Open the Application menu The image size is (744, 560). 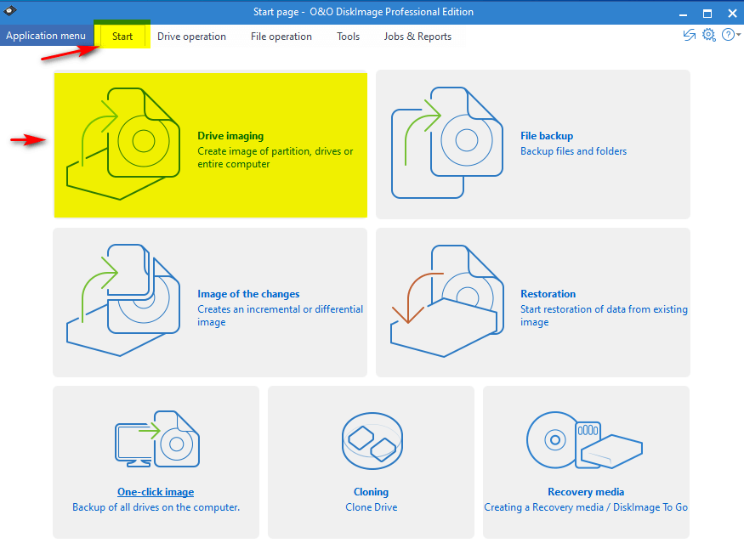coord(46,36)
